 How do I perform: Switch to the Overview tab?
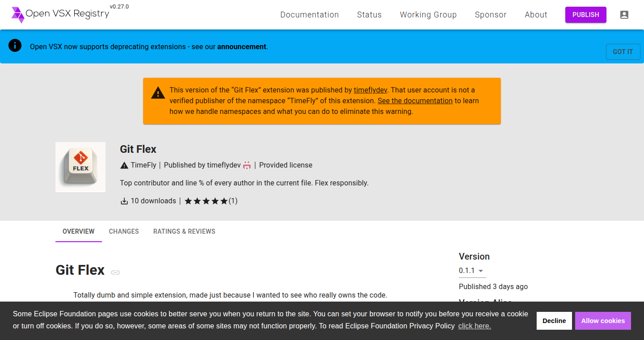click(79, 231)
